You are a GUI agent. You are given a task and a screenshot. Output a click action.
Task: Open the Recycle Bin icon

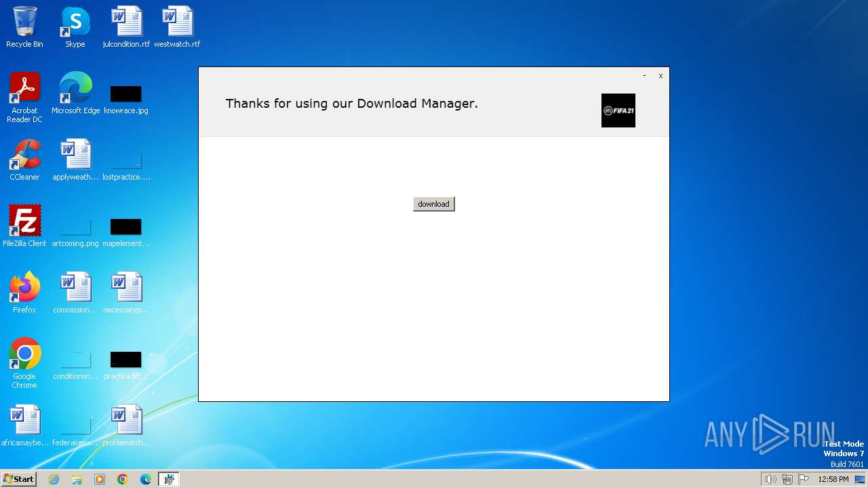24,27
